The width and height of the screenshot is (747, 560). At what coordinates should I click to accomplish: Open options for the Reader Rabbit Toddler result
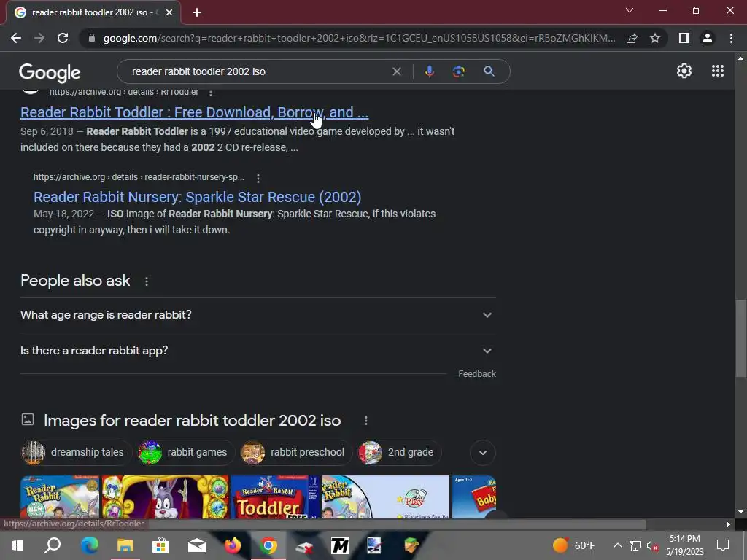pyautogui.click(x=211, y=93)
